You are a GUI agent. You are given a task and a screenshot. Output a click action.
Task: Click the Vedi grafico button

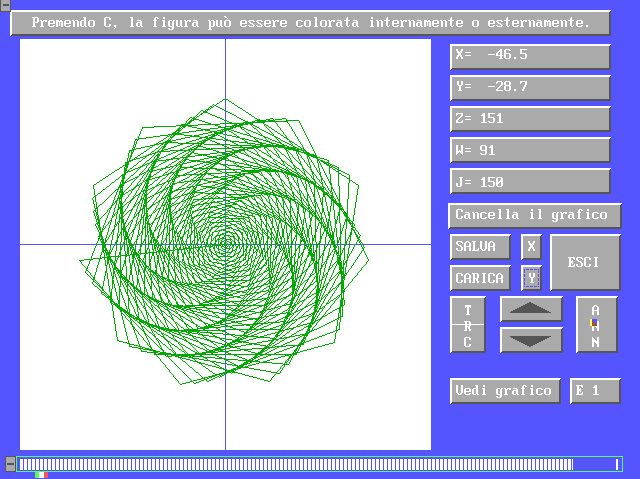coord(505,391)
